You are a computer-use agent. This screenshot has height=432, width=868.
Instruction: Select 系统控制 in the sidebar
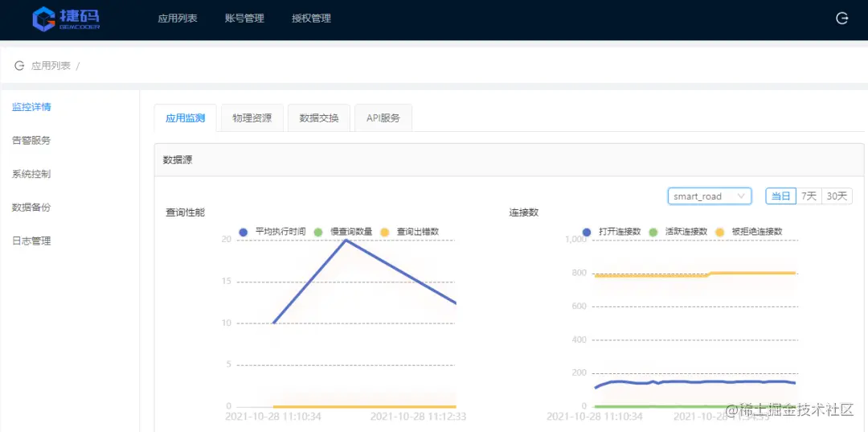[31, 174]
